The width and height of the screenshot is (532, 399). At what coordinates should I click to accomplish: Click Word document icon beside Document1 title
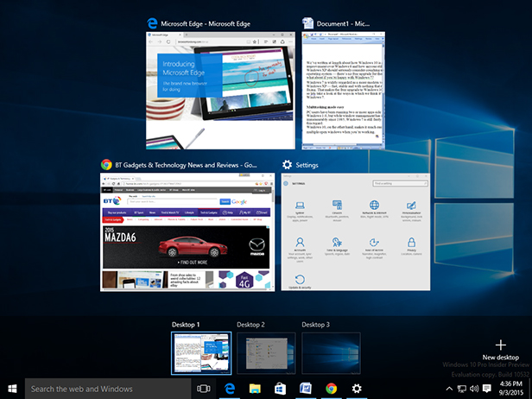tap(307, 23)
